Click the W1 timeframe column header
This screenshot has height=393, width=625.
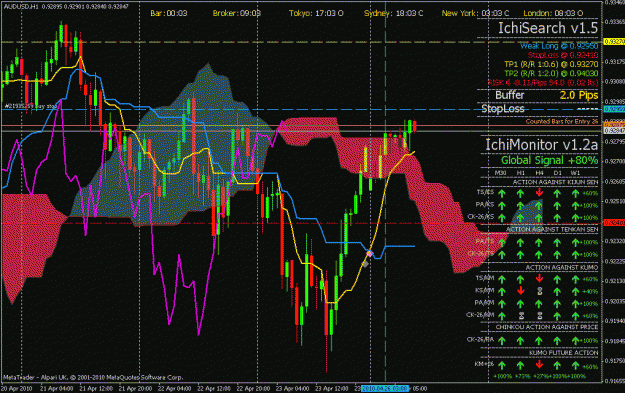(575, 173)
